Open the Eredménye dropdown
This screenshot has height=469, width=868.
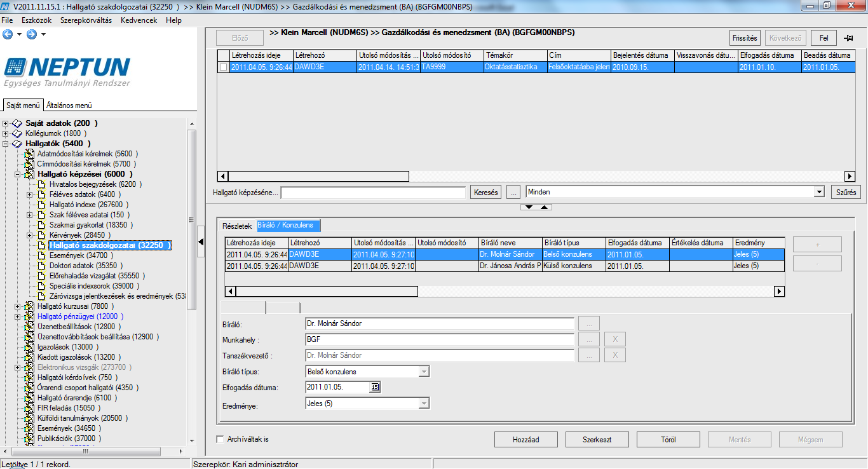click(424, 404)
